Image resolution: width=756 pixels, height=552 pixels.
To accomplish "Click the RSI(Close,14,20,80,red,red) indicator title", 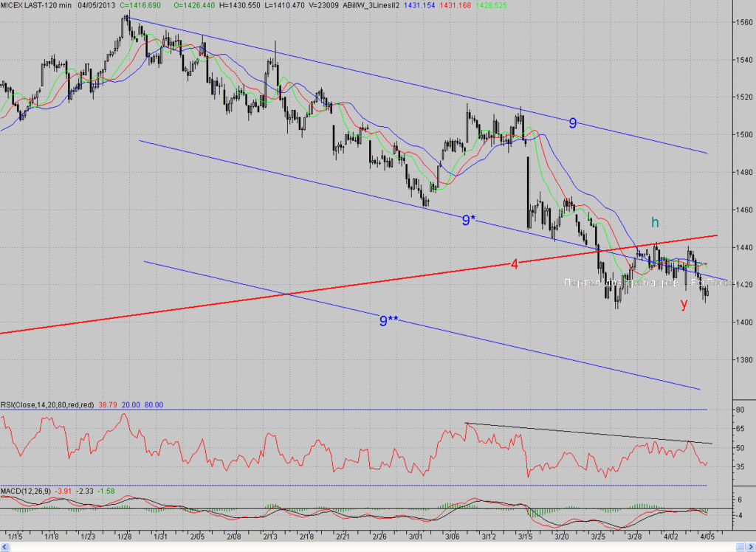I will (x=47, y=405).
